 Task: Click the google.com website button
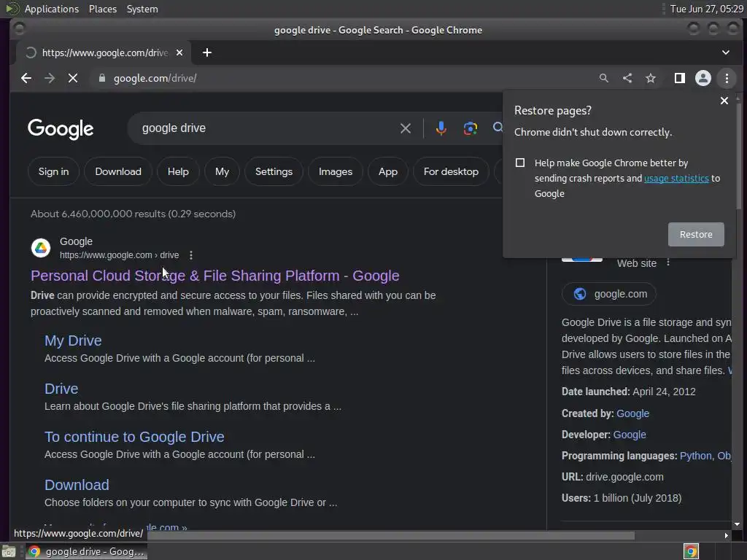pos(609,294)
